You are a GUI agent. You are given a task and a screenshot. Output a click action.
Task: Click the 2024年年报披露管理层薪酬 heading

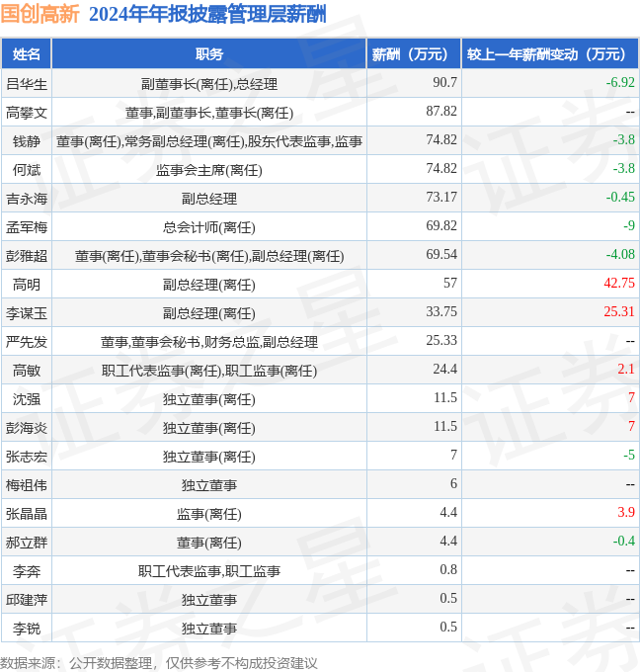(x=207, y=14)
